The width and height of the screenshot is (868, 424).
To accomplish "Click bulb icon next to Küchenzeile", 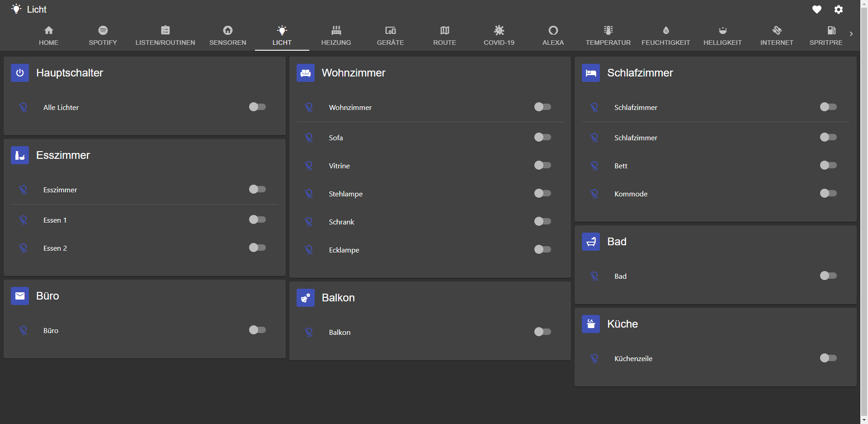I will (x=594, y=358).
